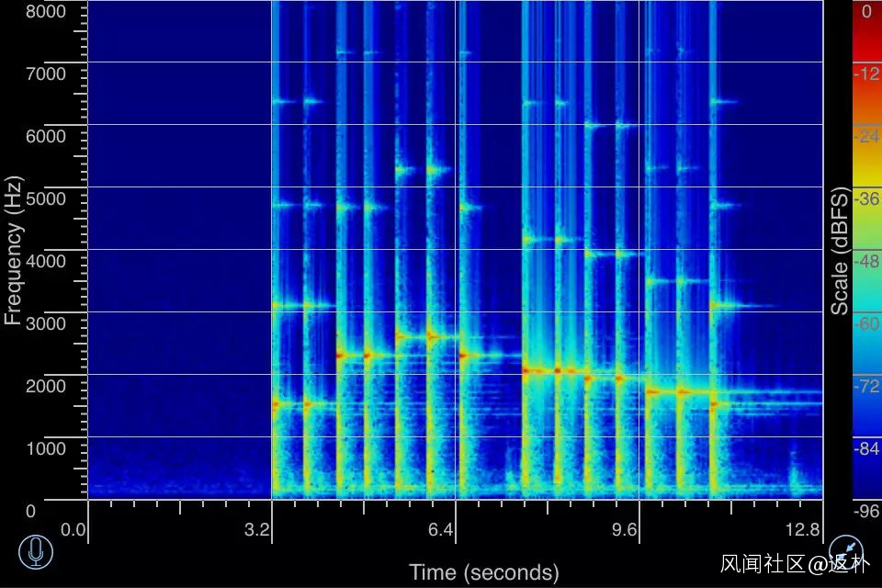882x588 pixels.
Task: Click the -72 dBFS scale label
Action: (866, 386)
